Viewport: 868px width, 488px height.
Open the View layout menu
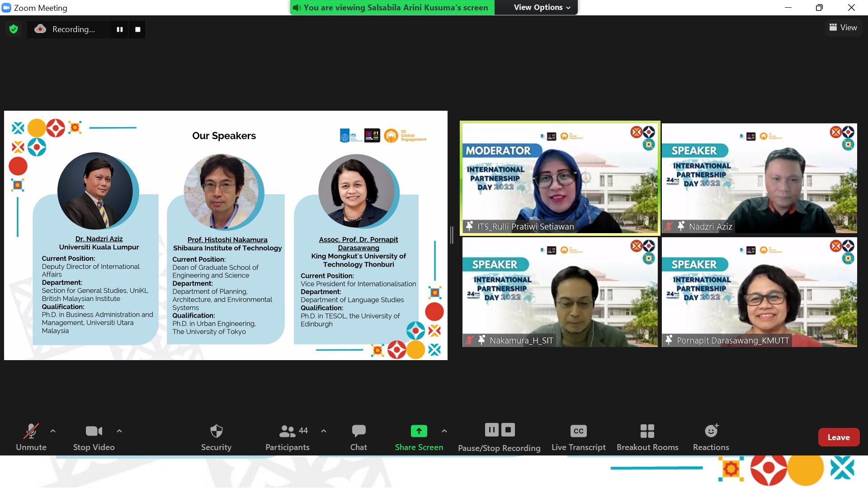click(843, 28)
